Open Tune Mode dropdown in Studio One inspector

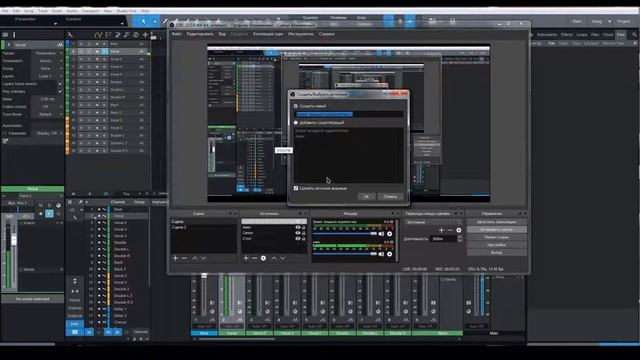tap(48, 114)
